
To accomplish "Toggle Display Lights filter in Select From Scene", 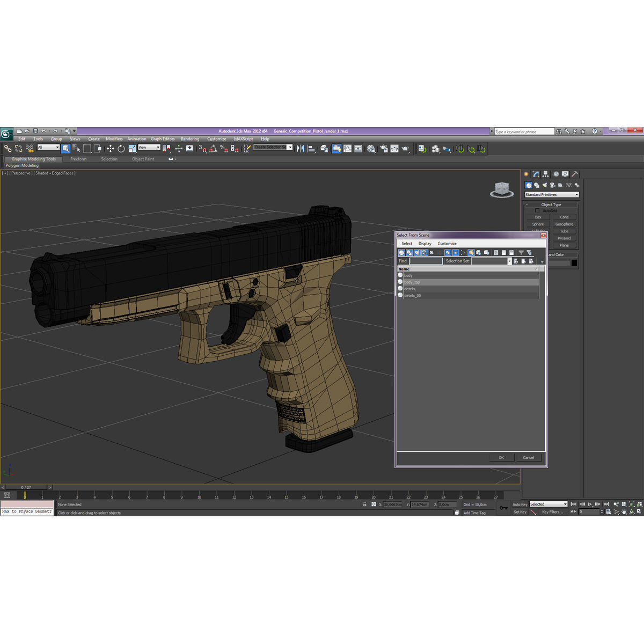I will [417, 252].
